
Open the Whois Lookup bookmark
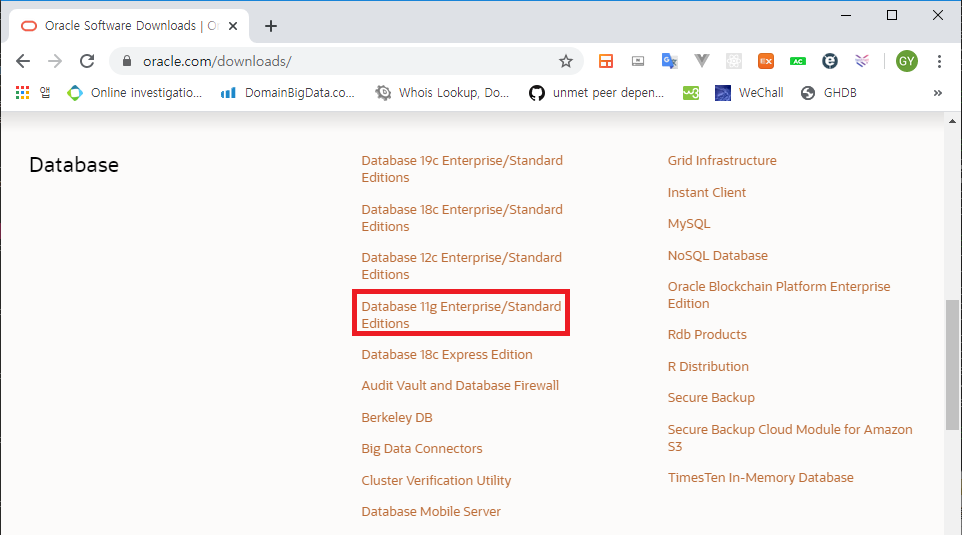[x=442, y=93]
